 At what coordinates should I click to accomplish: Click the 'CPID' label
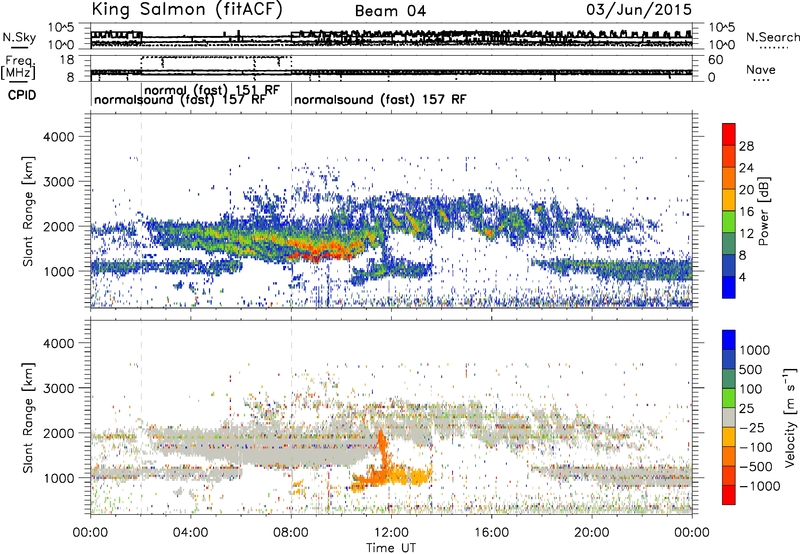pos(21,95)
